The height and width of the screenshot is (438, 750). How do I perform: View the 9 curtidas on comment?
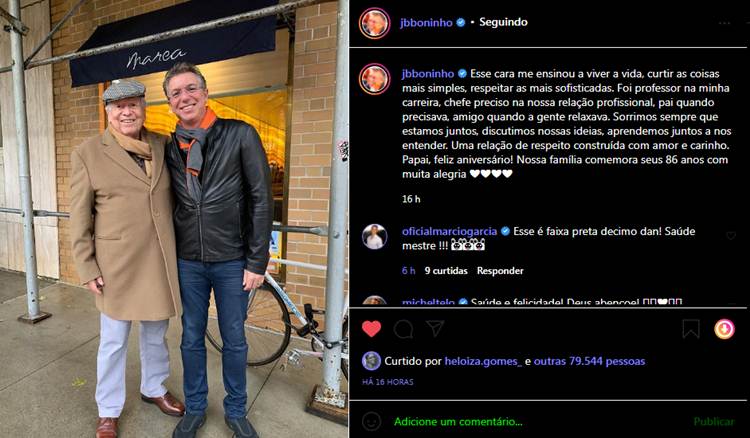(446, 271)
